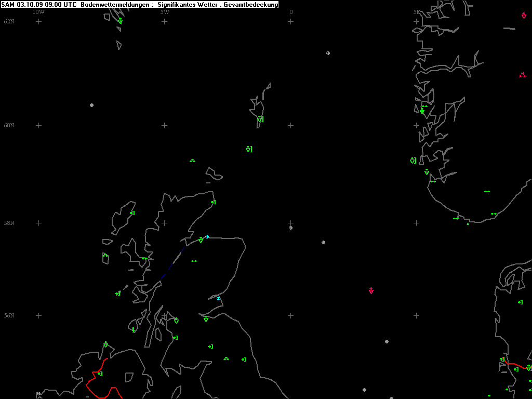Select the green shower symbol on Shetland Islands
532x399 pixels.
point(260,119)
